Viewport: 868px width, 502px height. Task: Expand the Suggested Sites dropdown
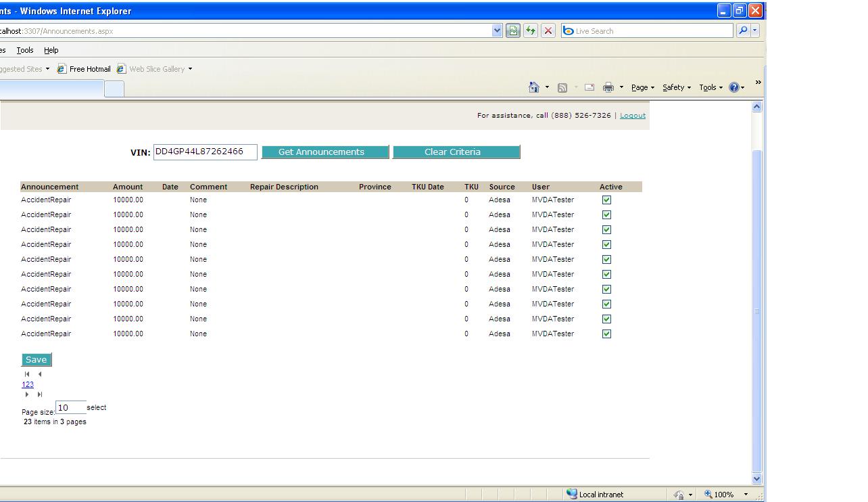click(47, 69)
